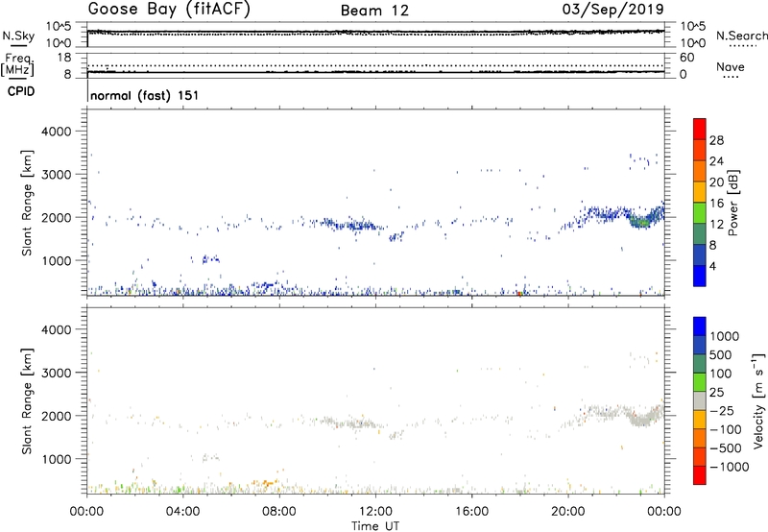Click the velocity panel 'Slant Range [km]' label

tap(27, 401)
